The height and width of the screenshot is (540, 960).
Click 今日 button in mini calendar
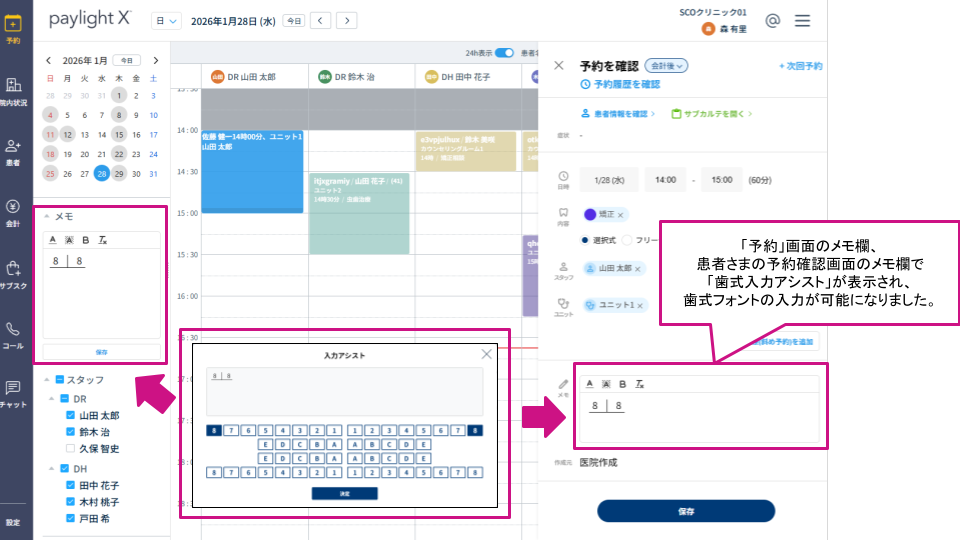click(x=127, y=61)
